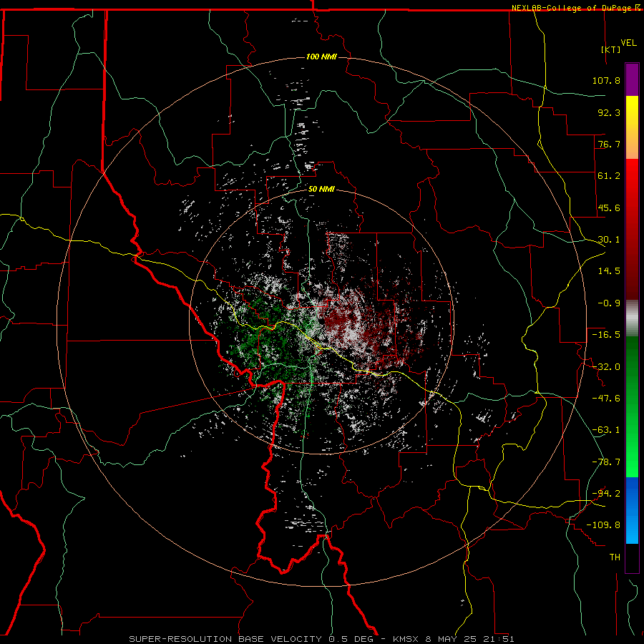Click the Super-Resolution Base Velocity caption at the bottom
This screenshot has height=644, width=644.
pyautogui.click(x=321, y=639)
